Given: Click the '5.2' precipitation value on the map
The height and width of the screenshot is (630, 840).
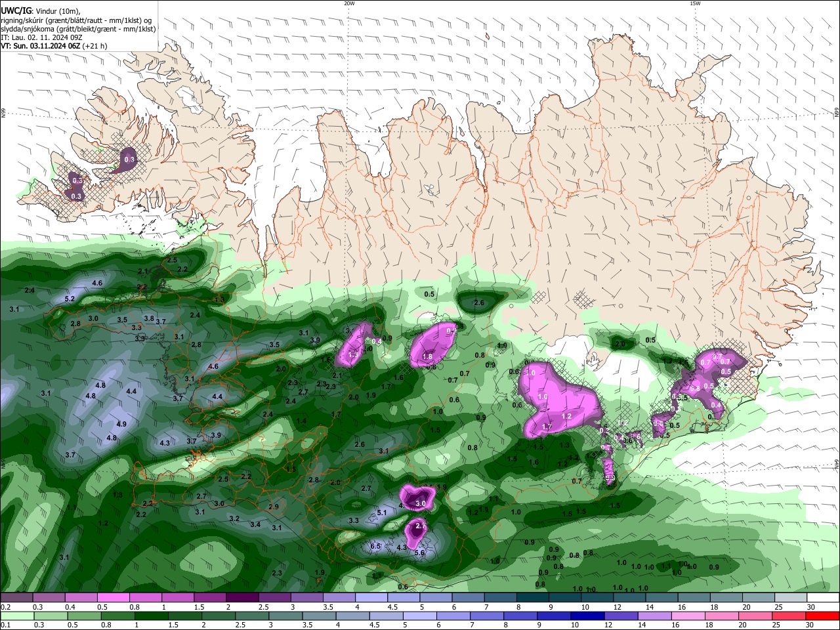Looking at the screenshot, I should pyautogui.click(x=70, y=299).
